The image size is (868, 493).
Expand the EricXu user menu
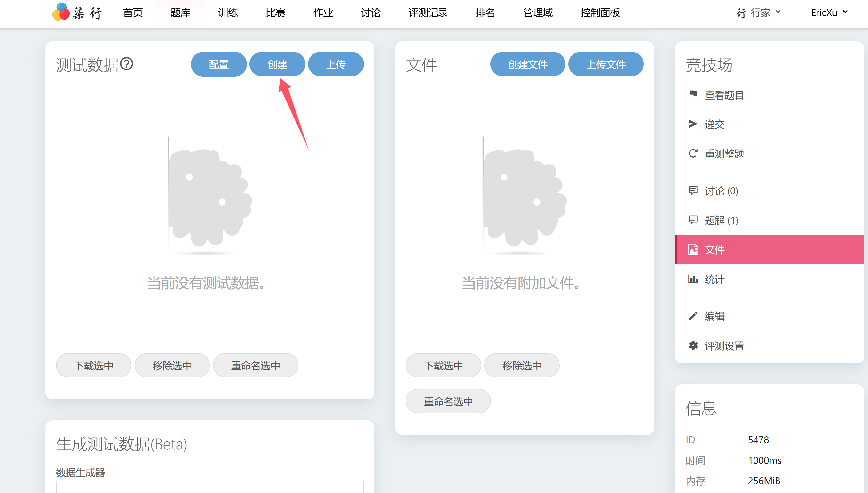coord(829,12)
